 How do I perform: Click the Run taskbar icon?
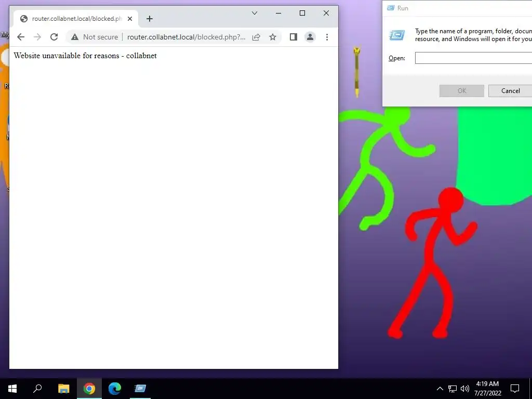click(x=140, y=389)
